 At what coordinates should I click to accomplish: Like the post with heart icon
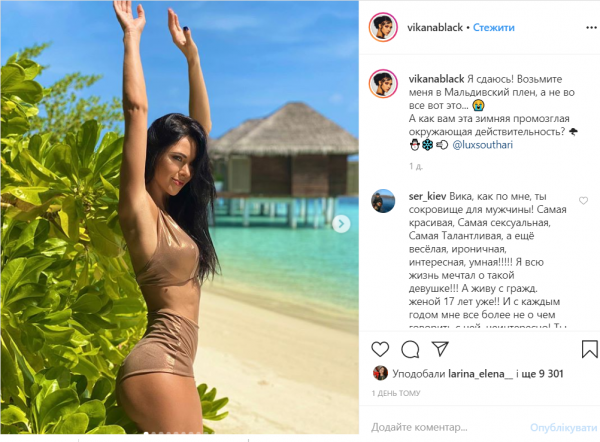click(x=380, y=349)
